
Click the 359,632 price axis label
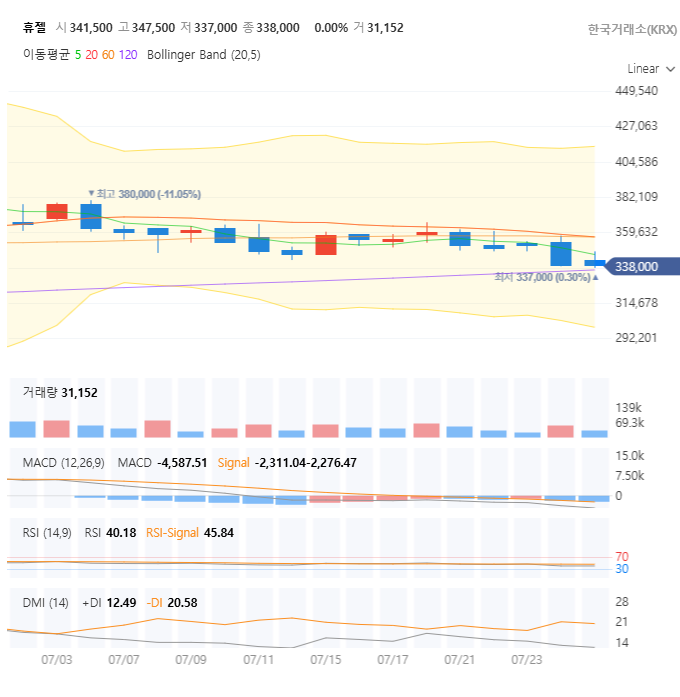point(636,232)
